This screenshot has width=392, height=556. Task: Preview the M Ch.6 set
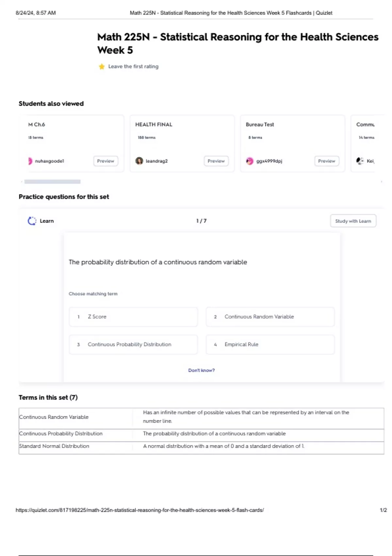tap(106, 161)
